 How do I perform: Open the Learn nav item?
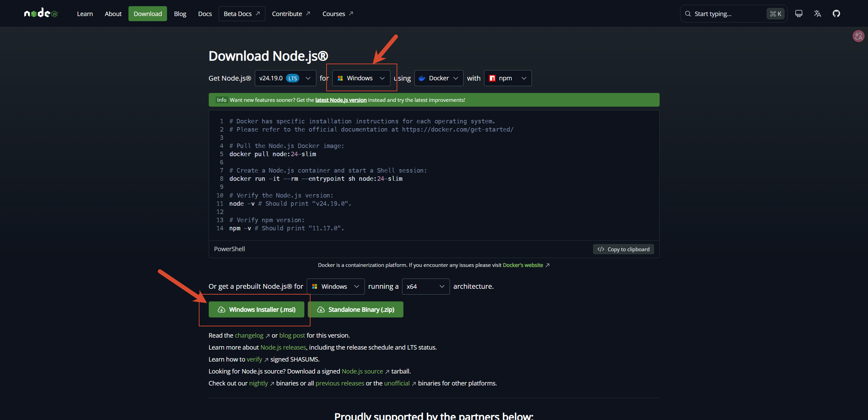coord(85,14)
